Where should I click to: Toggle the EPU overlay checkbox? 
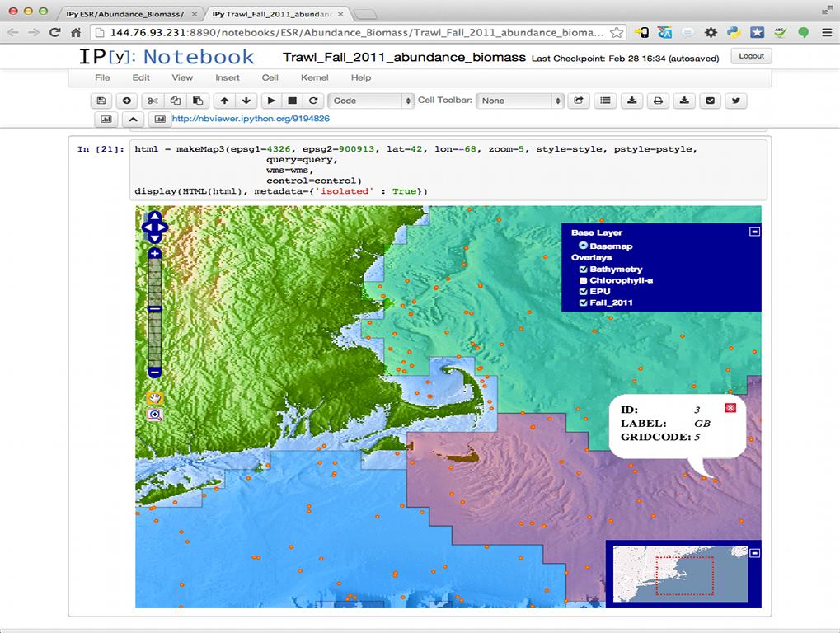(x=584, y=292)
